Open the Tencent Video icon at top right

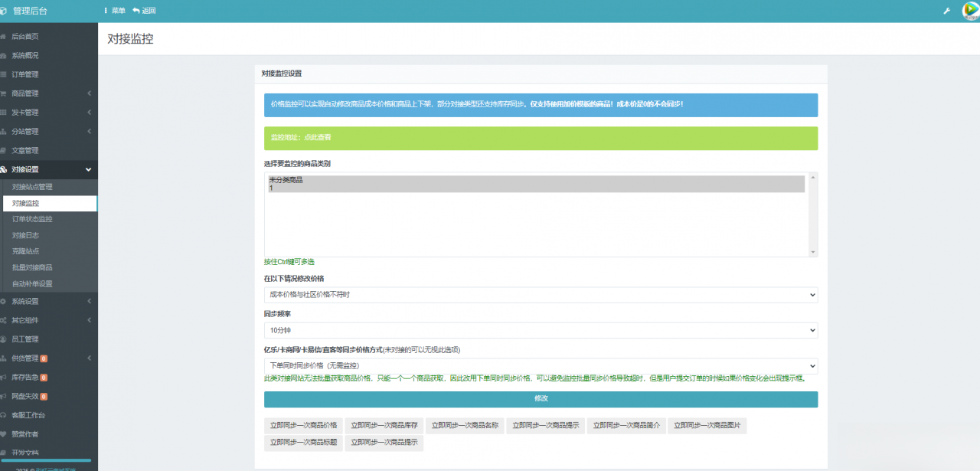click(969, 11)
